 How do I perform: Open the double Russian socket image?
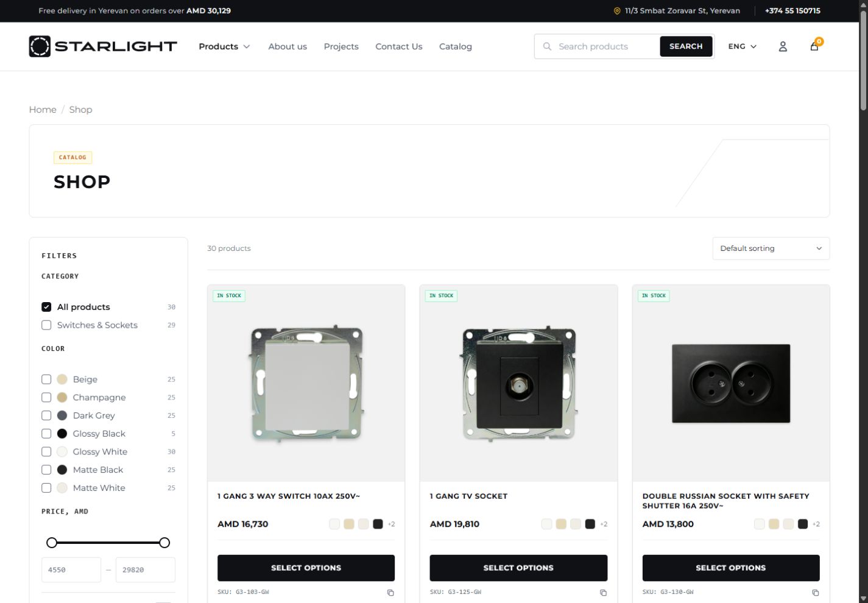(x=731, y=383)
